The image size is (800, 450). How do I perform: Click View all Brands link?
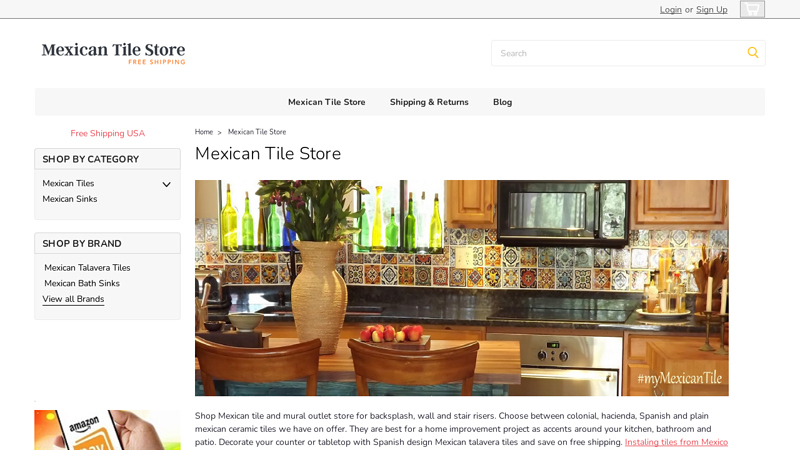point(73,299)
